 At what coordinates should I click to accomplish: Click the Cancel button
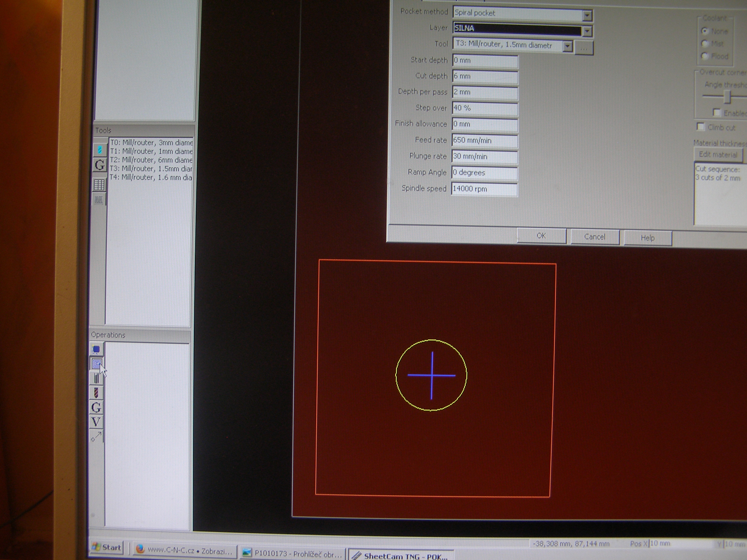[x=595, y=237]
